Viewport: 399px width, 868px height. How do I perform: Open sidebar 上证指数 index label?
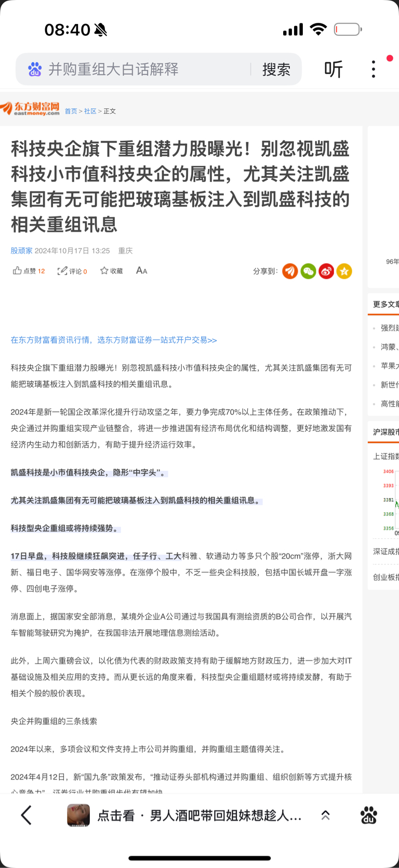tap(386, 456)
